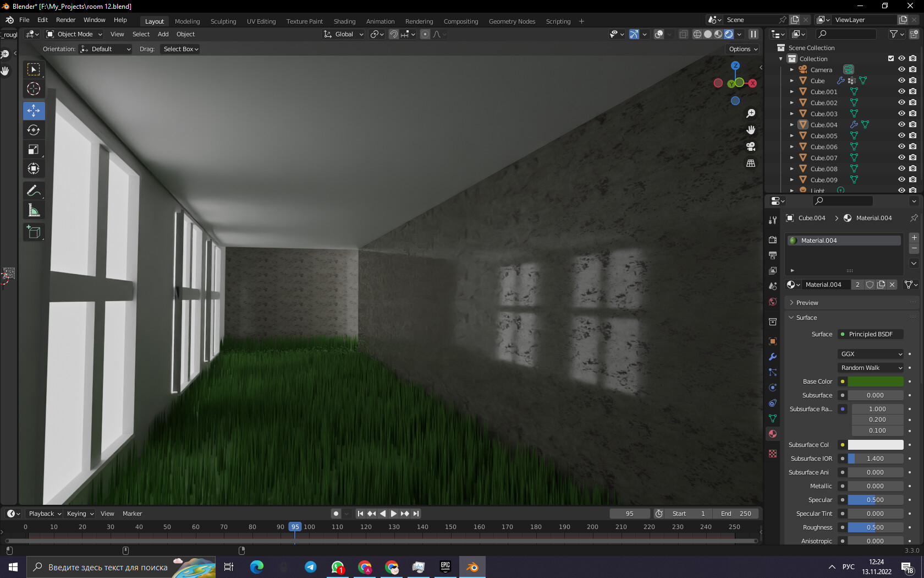Screen dimensions: 924x578
Task: Open the Object Constraints properties tab
Action: (x=773, y=403)
